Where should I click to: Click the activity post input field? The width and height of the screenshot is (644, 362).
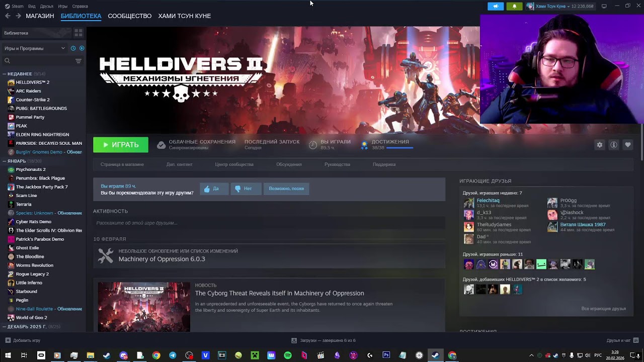tap(269, 223)
